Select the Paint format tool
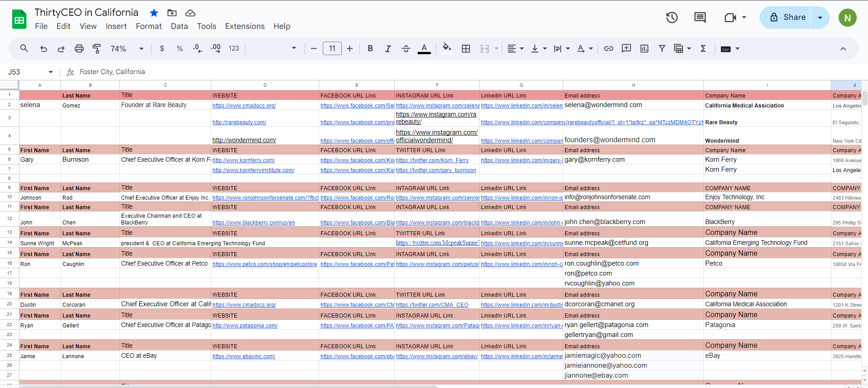 97,49
